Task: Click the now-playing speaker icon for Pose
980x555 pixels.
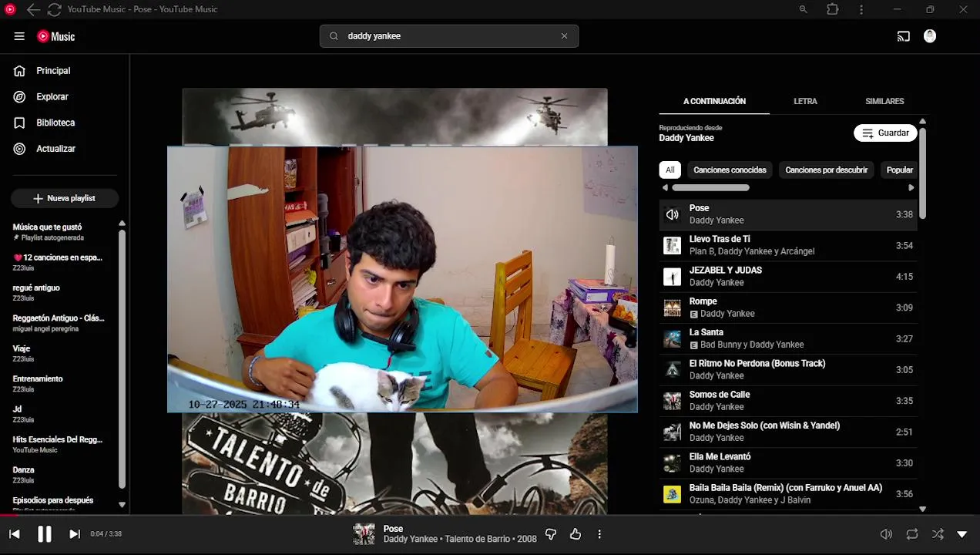Action: 673,214
